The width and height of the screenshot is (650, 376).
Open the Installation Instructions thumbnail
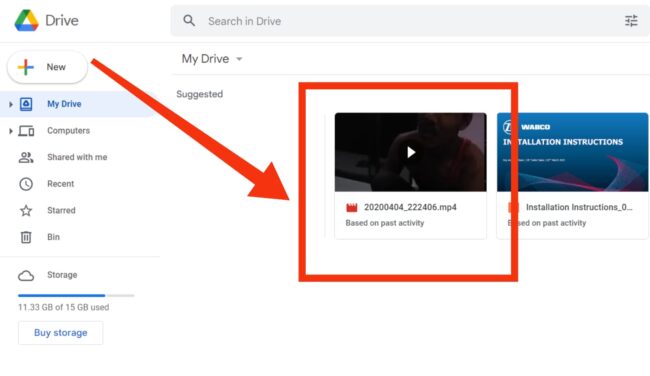(x=572, y=152)
